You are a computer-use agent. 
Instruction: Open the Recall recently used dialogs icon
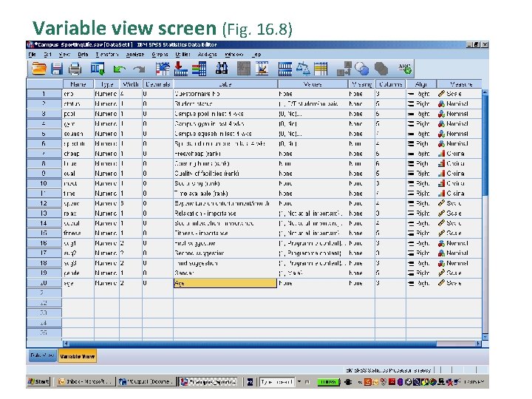tap(98, 69)
